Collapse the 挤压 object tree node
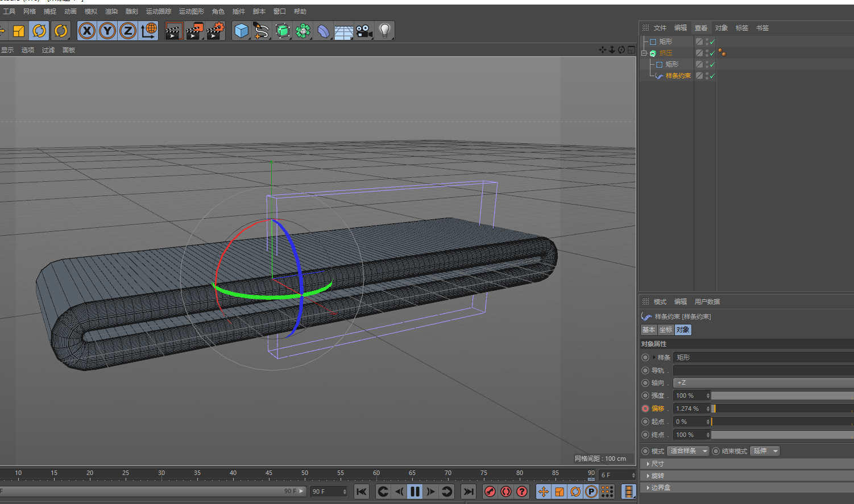 point(644,53)
